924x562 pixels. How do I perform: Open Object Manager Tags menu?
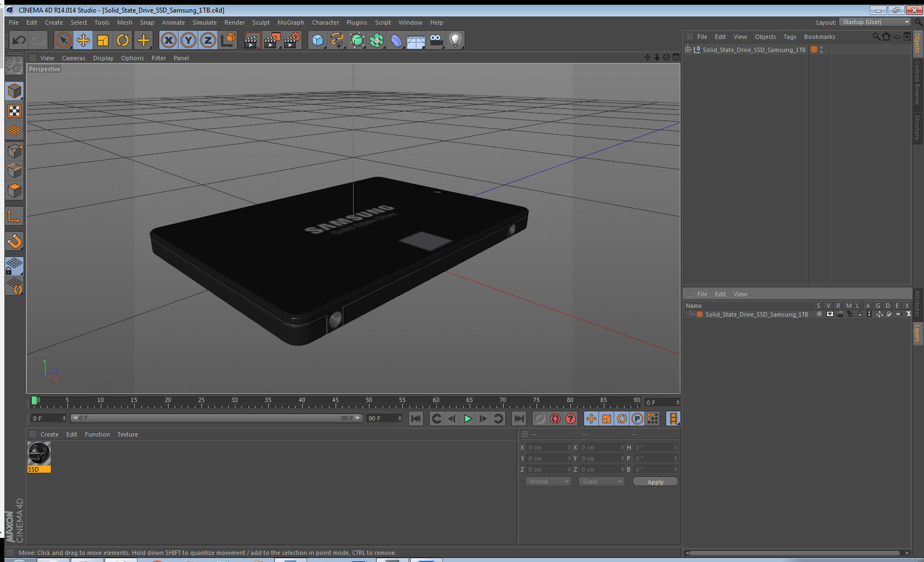[789, 37]
